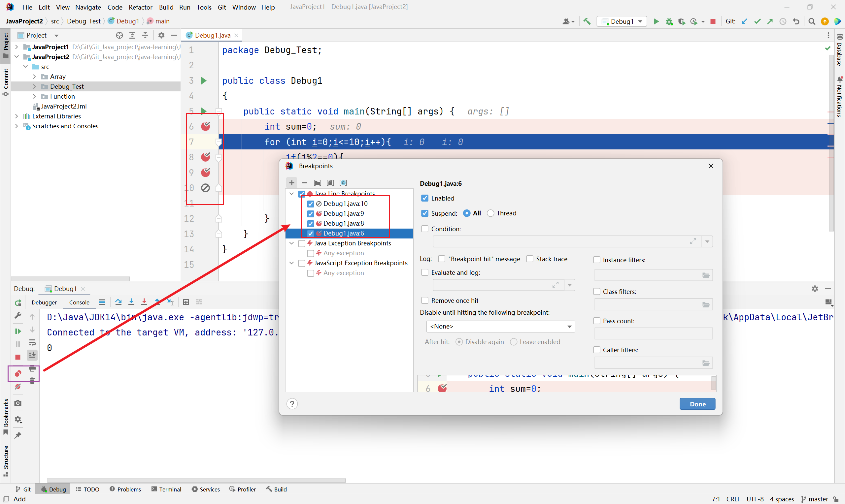845x504 pixels.
Task: Resume program in the Debug sidebar
Action: pyautogui.click(x=18, y=331)
